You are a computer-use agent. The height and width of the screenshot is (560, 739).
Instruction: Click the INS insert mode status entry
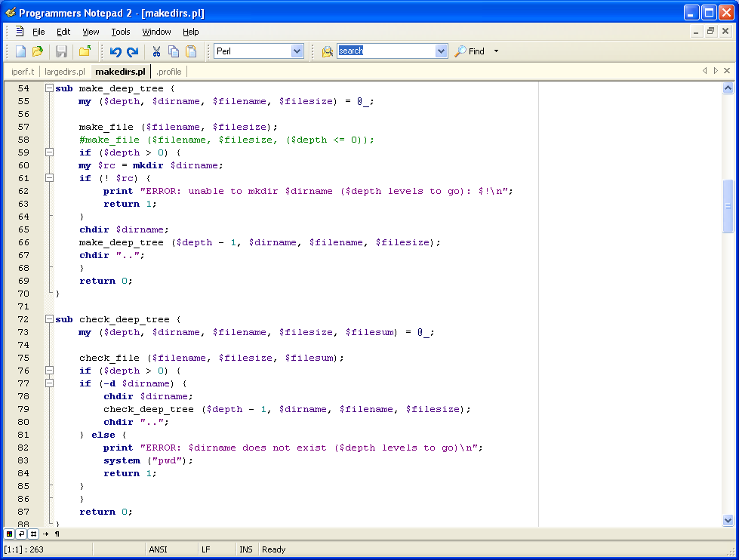pos(245,549)
